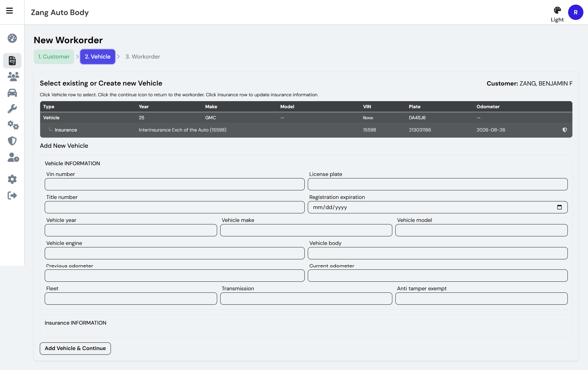This screenshot has width=588, height=370.
Task: Click the Make column header
Action: point(211,107)
